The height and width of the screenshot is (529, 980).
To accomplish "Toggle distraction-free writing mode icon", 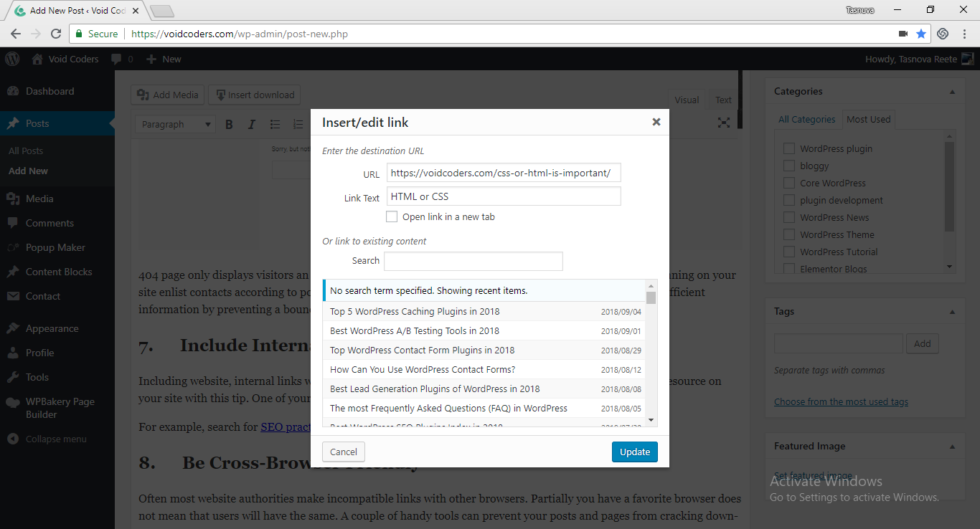I will [724, 123].
